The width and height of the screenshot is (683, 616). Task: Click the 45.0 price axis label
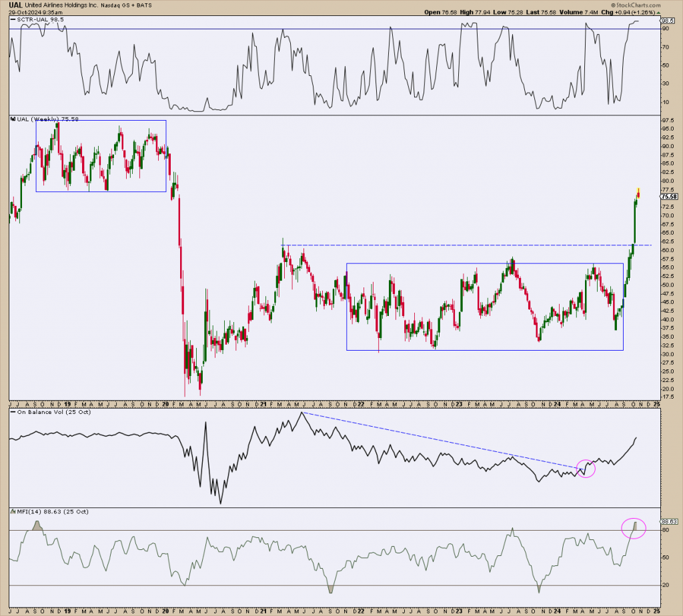point(668,302)
